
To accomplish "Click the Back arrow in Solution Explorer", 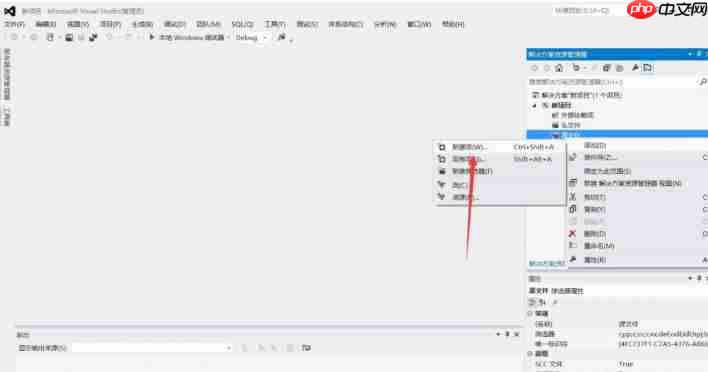I will coord(535,68).
